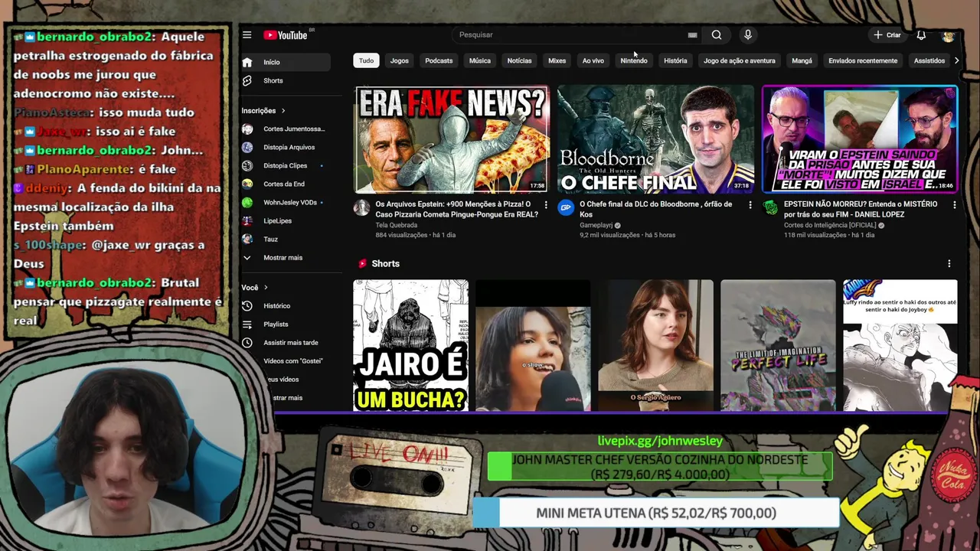Image resolution: width=980 pixels, height=551 pixels.
Task: Open the short with dark-haired woman at microphone
Action: pos(533,345)
